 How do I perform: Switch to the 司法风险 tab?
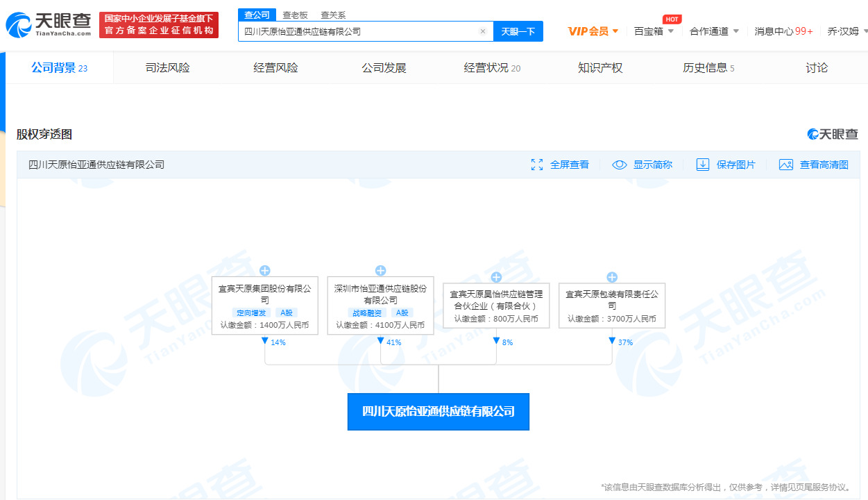[x=167, y=67]
